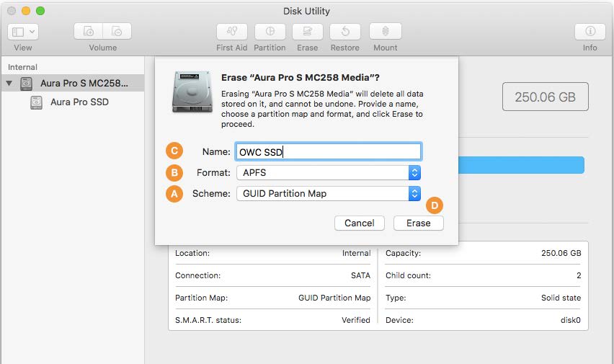This screenshot has width=614, height=364.
Task: Click the Aura Pro SSD volume icon
Action: 37,102
